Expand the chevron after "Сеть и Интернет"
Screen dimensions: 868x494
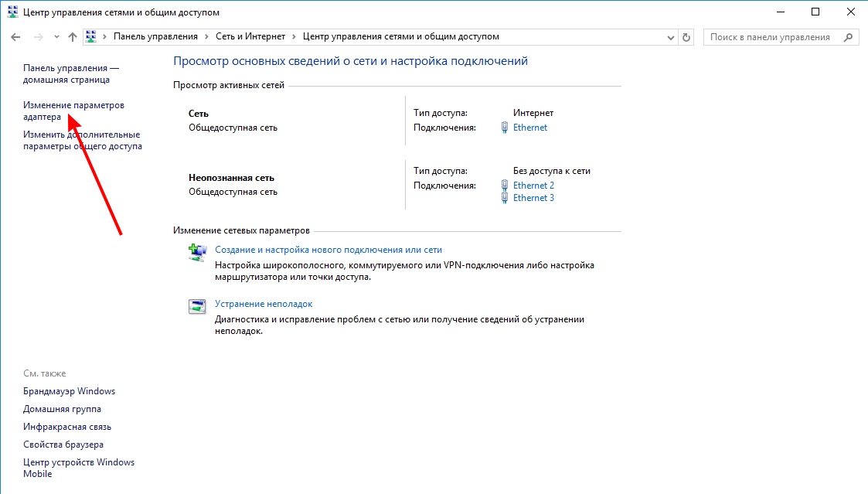pos(294,37)
